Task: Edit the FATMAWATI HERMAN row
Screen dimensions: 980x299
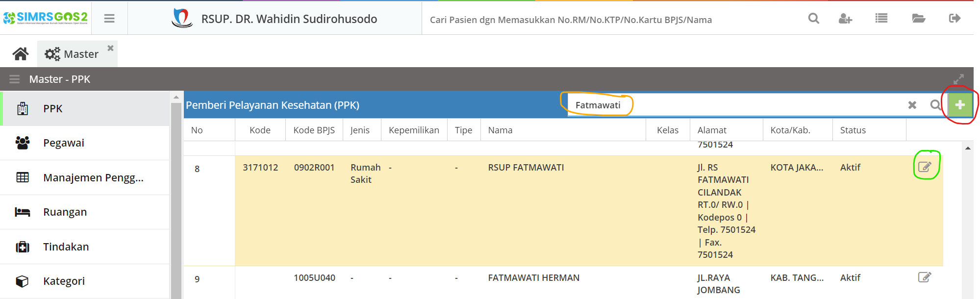Action: pos(925,277)
